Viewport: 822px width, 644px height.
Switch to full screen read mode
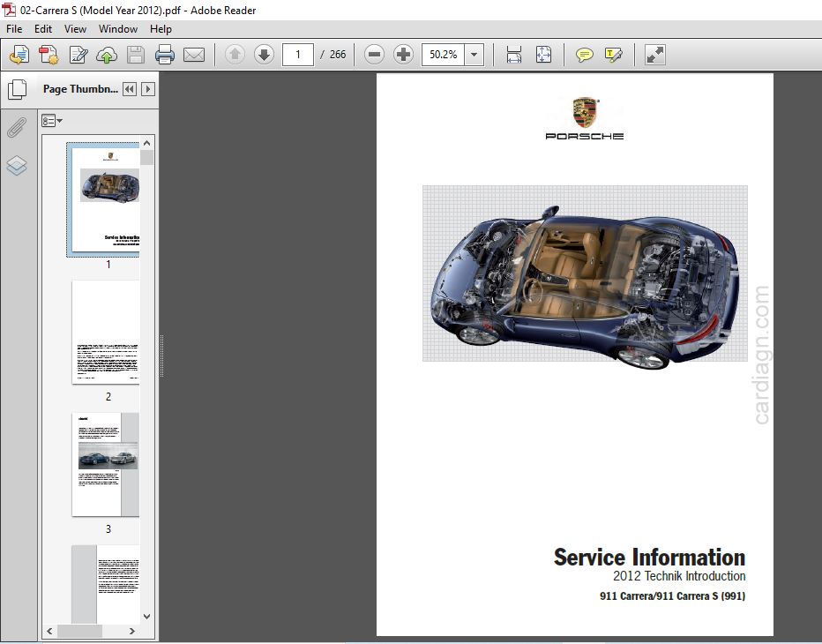pos(655,55)
